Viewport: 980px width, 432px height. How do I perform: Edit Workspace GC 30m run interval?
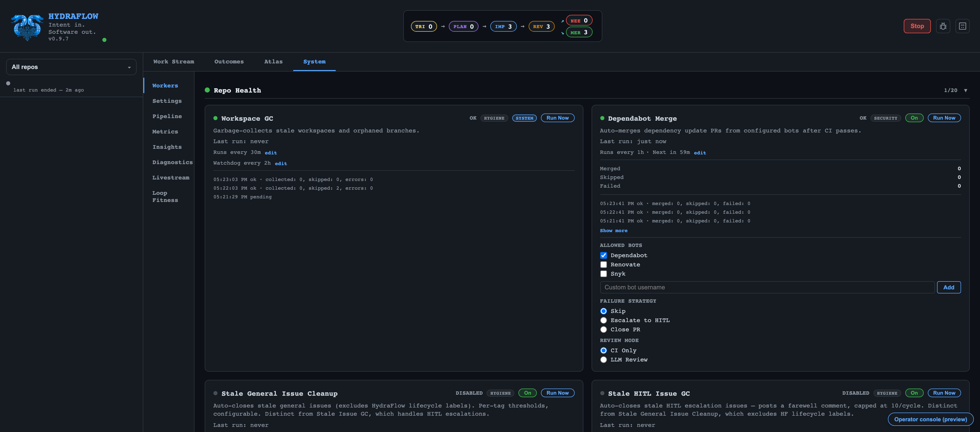(x=271, y=153)
